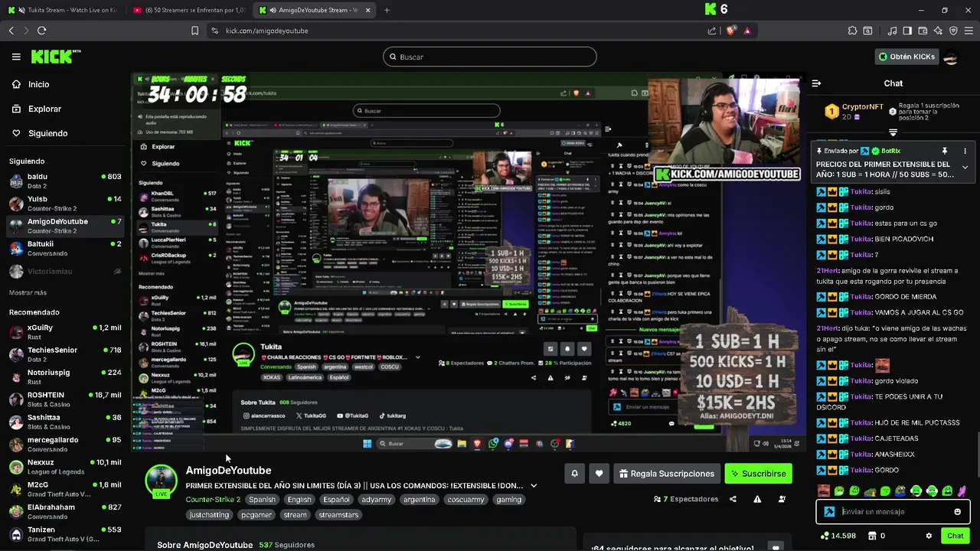This screenshot has height=551, width=980.
Task: Click the BotRix username in pinned message
Action: pyautogui.click(x=890, y=152)
